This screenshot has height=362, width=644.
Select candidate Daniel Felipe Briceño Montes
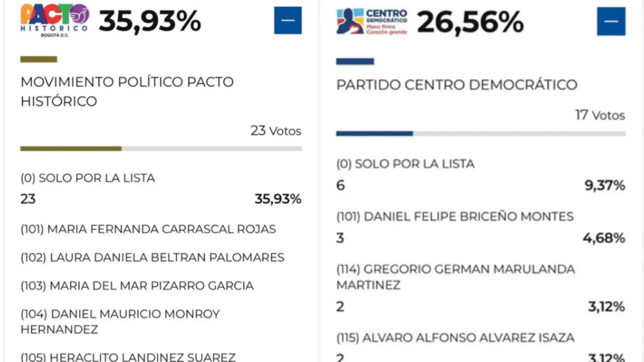(455, 216)
